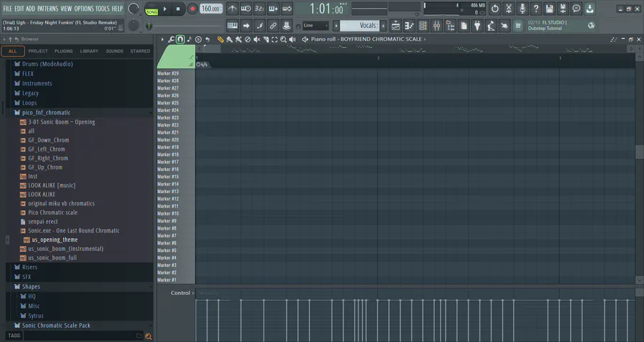Image resolution: width=644 pixels, height=342 pixels.
Task: Open the PATTERNS menu
Action: 48,9
